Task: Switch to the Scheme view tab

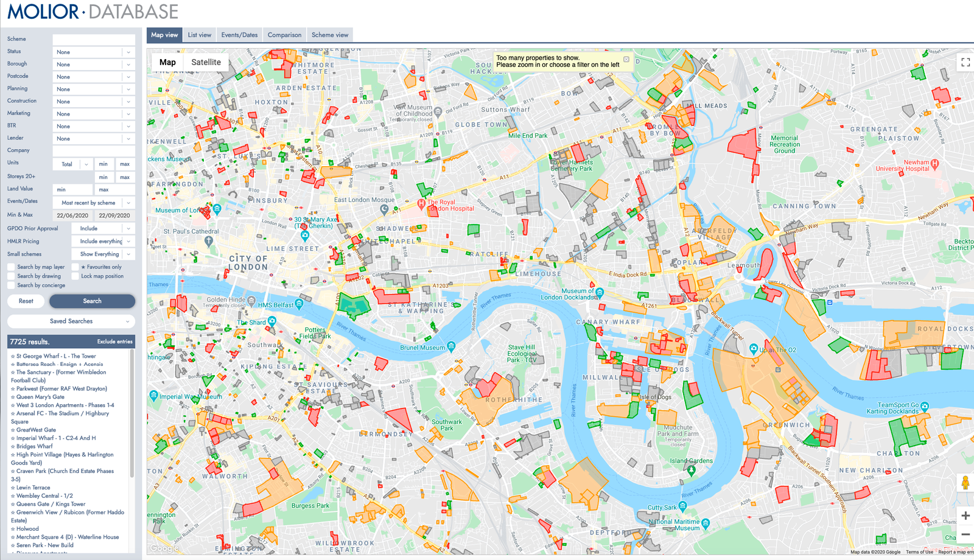Action: (x=330, y=35)
